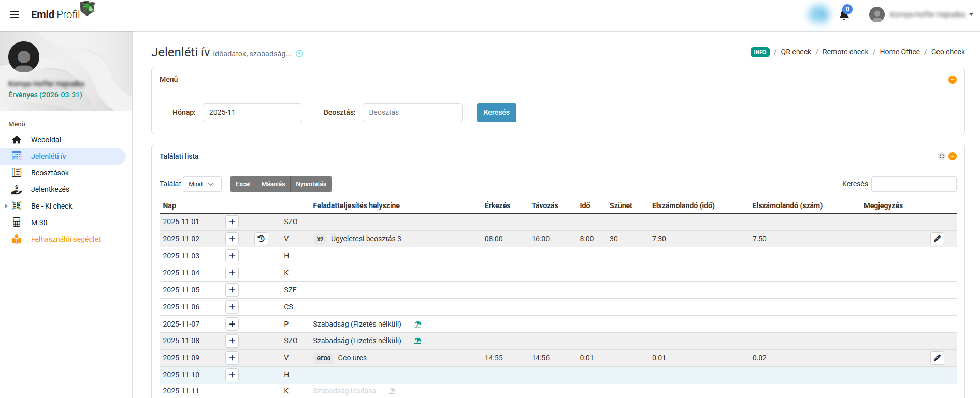Edit the 2025-11-09 Geo ures entry
Image resolution: width=980 pixels, height=398 pixels.
937,358
